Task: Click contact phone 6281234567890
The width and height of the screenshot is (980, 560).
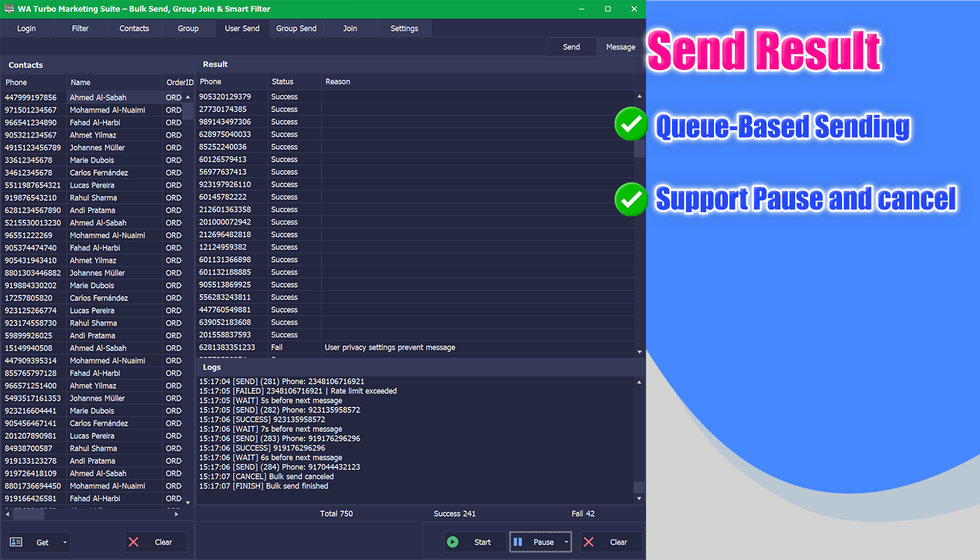Action: [33, 210]
